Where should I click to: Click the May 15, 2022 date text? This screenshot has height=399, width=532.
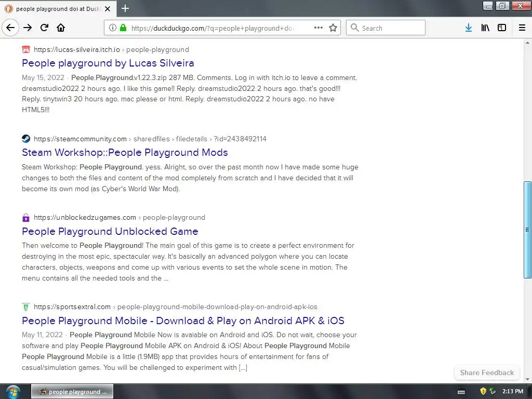tap(43, 78)
